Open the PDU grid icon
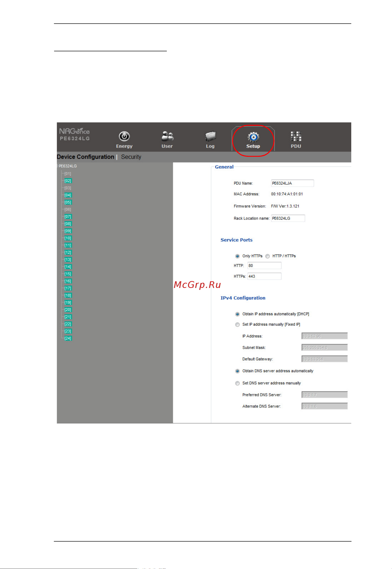This screenshot has width=392, height=569. pyautogui.click(x=296, y=136)
